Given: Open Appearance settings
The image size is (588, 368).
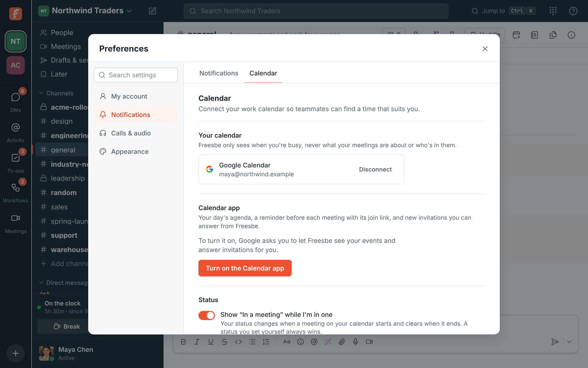Looking at the screenshot, I should [136, 152].
